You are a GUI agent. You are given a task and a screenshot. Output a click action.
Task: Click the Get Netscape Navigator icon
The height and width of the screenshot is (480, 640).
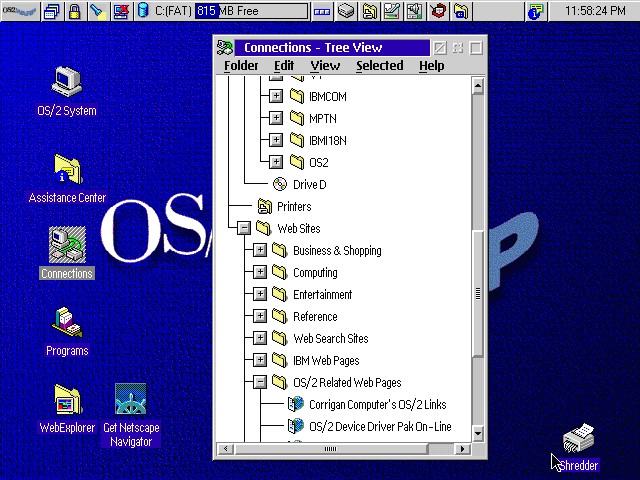pos(131,402)
